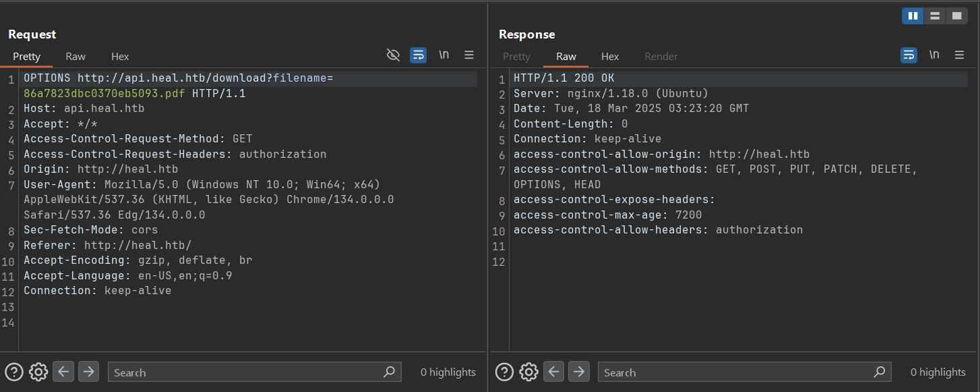Screen dimensions: 980x392
Task: Click the "Accept-Encoding: gzip, deflate, br" line
Action: point(138,260)
